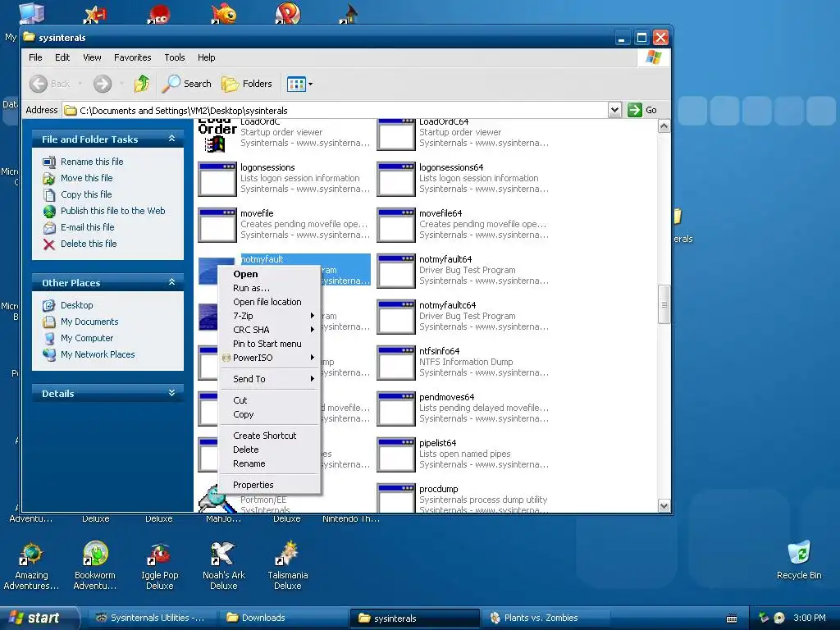This screenshot has height=630, width=840.
Task: Go to My Computer in Other Places
Action: coord(87,338)
